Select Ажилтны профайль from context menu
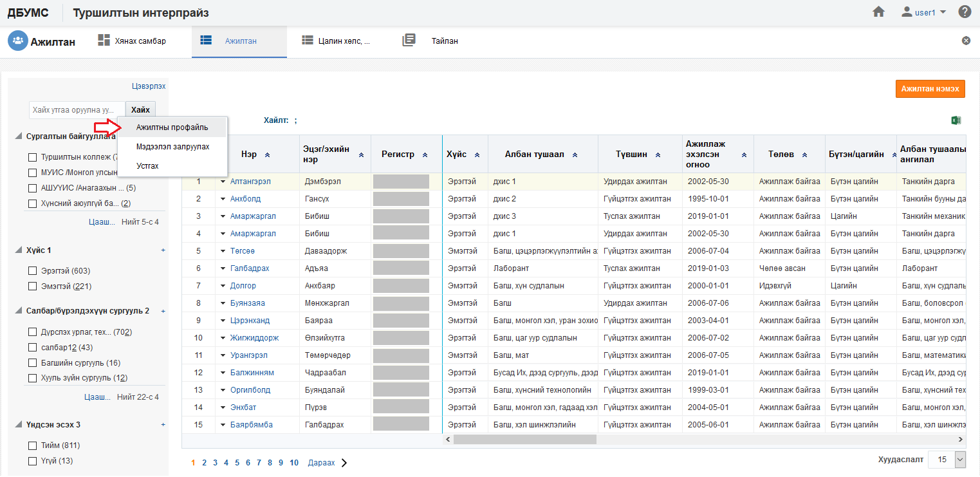980x477 pixels. point(172,127)
